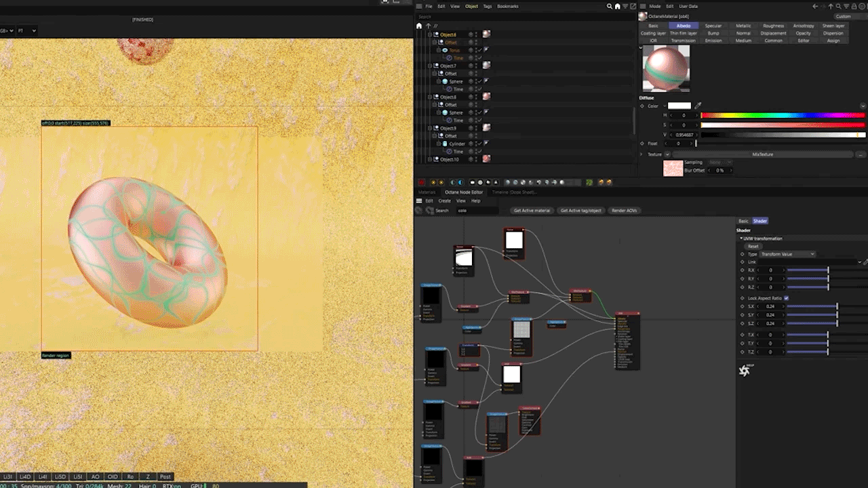Click the search magnifier in Object Manager

(x=609, y=6)
